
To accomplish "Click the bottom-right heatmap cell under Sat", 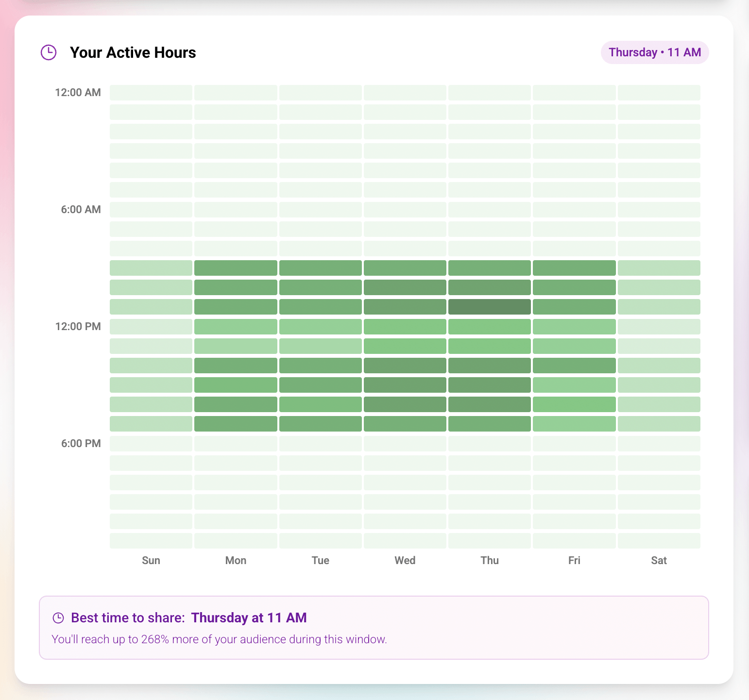I will [659, 540].
